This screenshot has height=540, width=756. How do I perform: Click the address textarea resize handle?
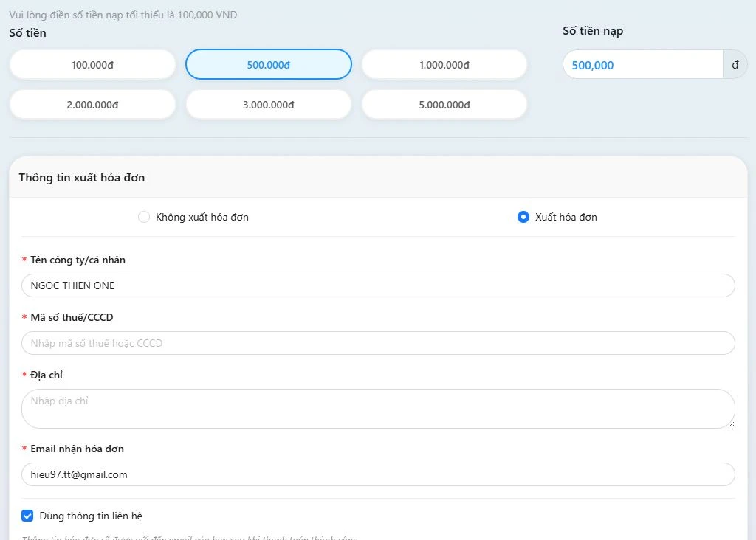point(731,424)
